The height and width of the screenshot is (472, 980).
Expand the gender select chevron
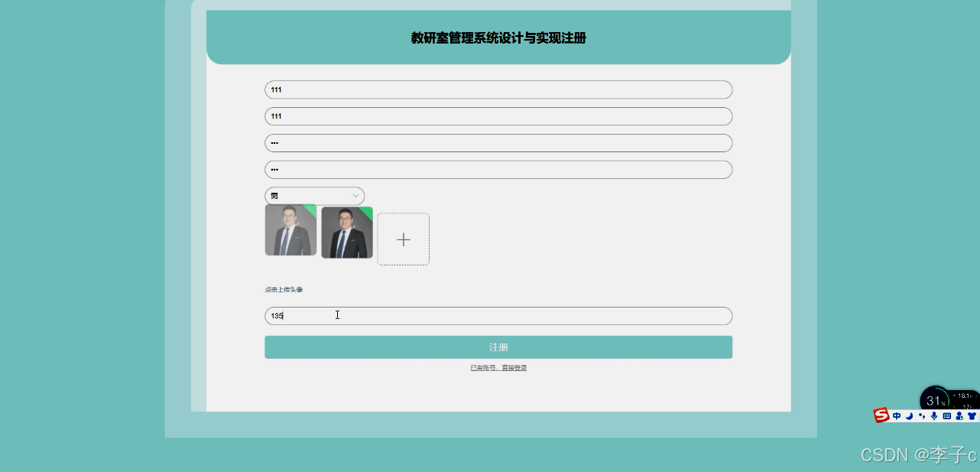point(355,196)
